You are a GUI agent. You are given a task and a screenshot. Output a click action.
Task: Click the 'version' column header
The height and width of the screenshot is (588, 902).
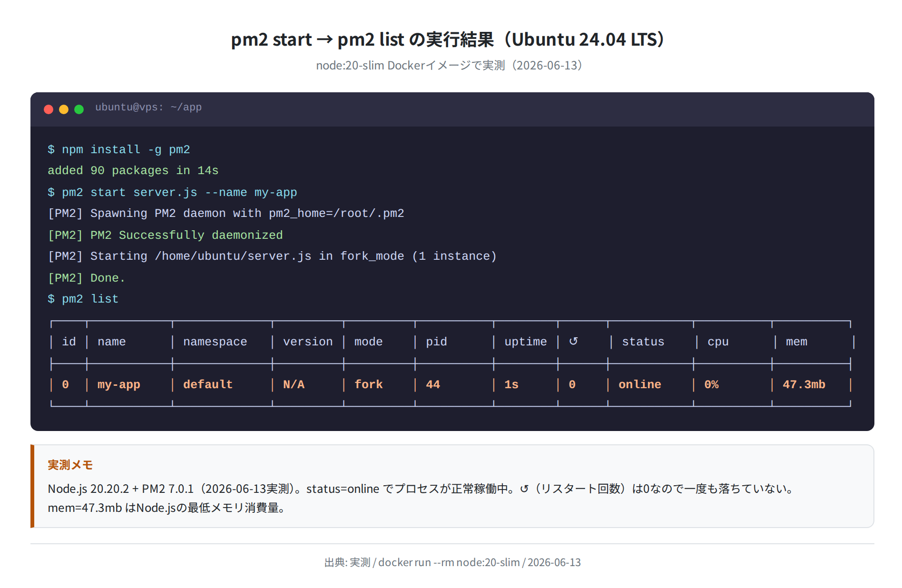pyautogui.click(x=308, y=342)
